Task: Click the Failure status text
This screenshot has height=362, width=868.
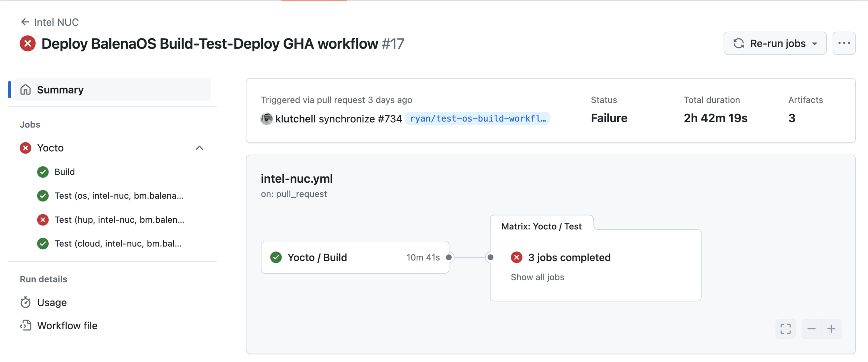Action: click(x=609, y=118)
